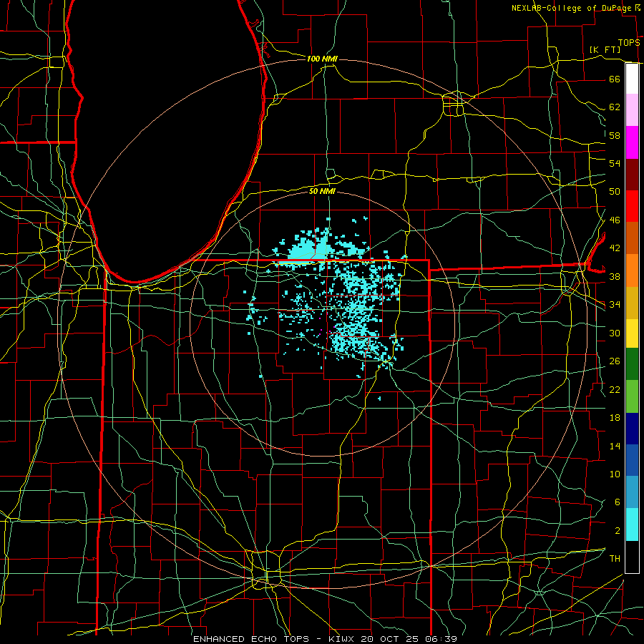Click the white top color swatch above 66
This screenshot has width=644, height=644.
click(632, 79)
